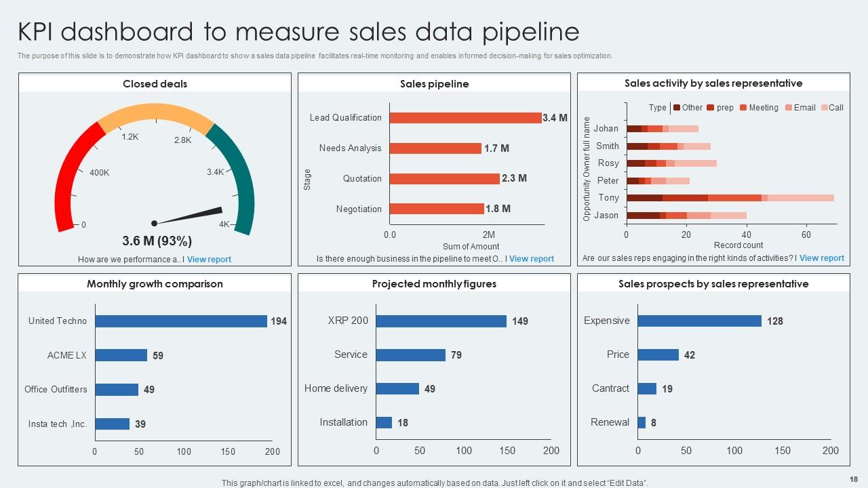Click the Call legend color swatch
The height and width of the screenshot is (488, 868).
(x=824, y=108)
